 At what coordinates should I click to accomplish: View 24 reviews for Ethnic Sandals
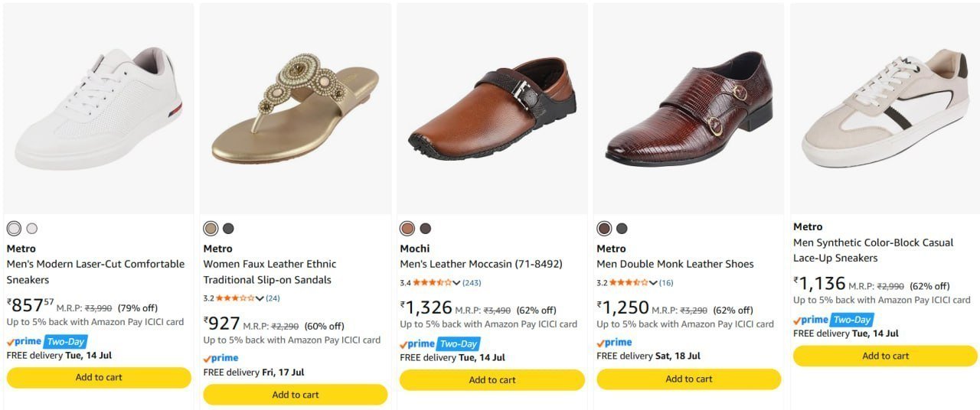[273, 298]
